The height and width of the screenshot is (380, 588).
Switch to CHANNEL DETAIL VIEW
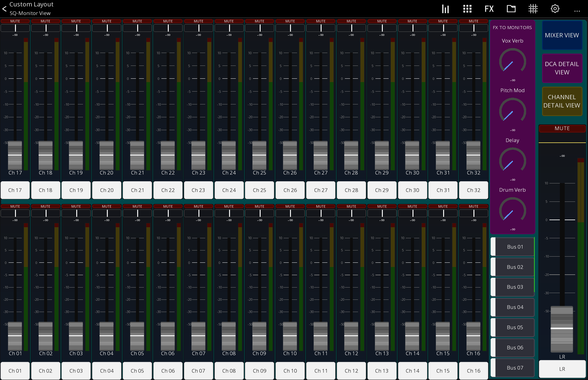pos(562,101)
